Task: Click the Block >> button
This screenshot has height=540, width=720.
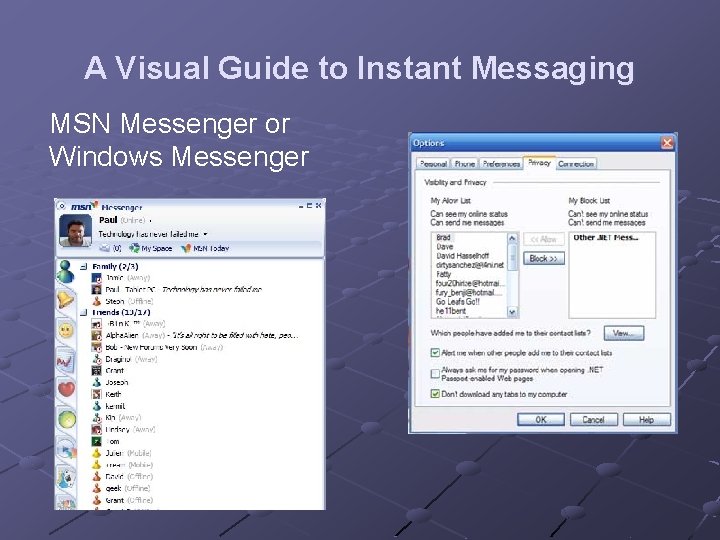Action: tap(544, 259)
